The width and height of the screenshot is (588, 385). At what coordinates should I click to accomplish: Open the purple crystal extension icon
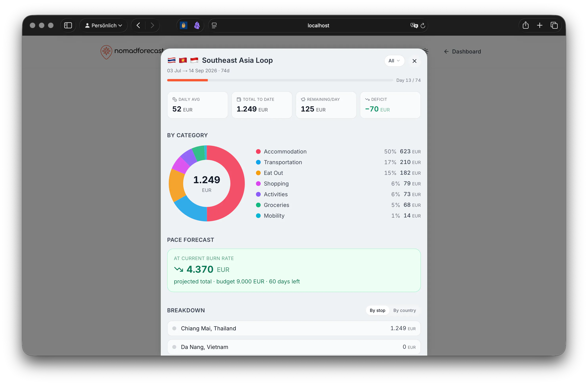click(x=197, y=25)
